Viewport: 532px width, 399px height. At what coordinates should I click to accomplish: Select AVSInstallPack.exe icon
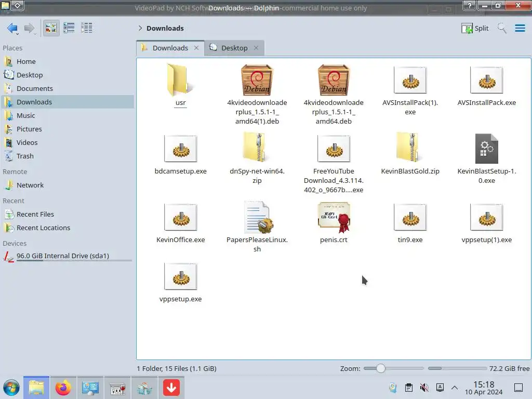[x=486, y=80]
